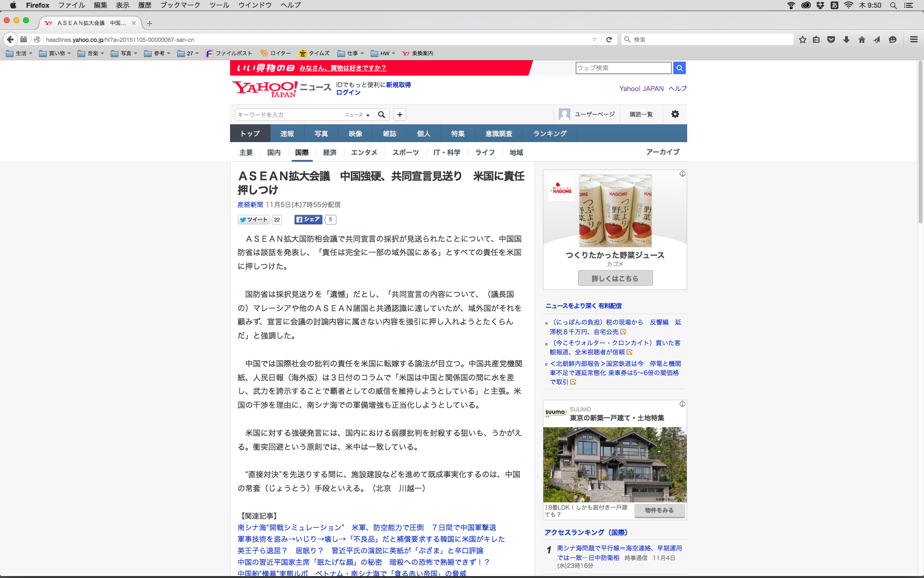The height and width of the screenshot is (578, 924).
Task: Click the Firefox reload page icon
Action: click(x=609, y=39)
